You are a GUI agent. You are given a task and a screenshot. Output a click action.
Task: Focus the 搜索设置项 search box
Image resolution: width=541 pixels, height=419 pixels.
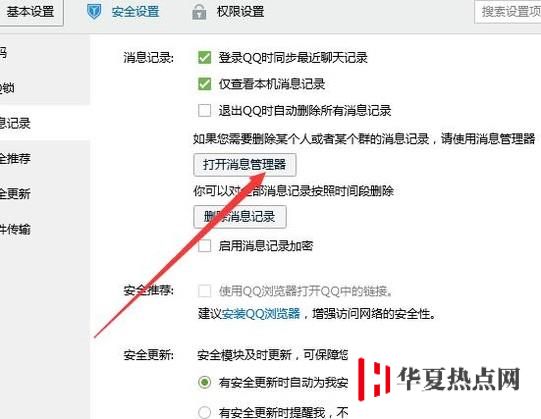(508, 12)
